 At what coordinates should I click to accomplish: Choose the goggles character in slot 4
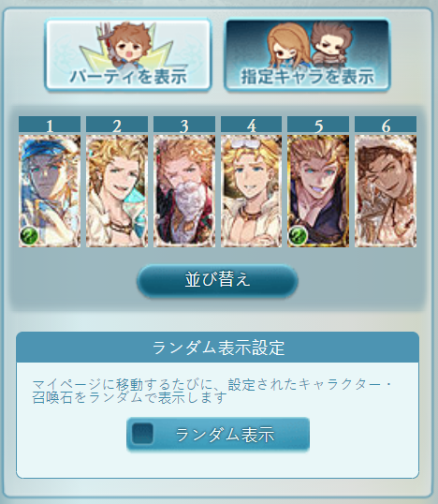(x=252, y=191)
